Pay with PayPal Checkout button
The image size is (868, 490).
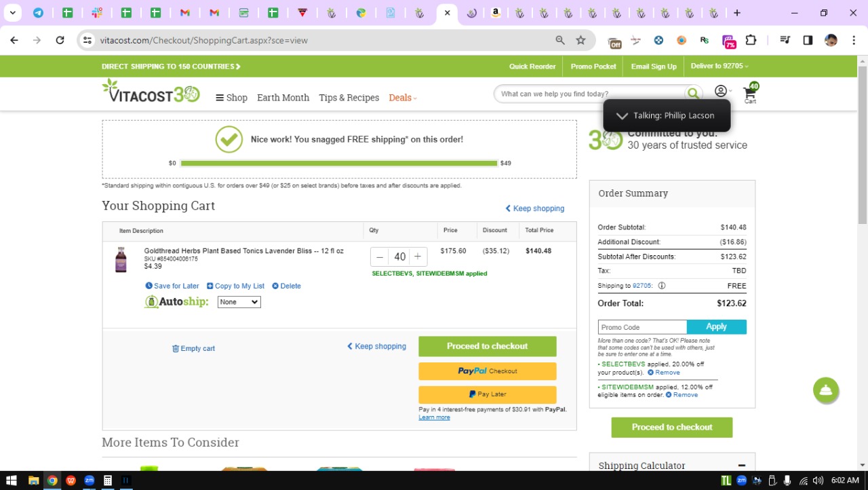[x=487, y=371]
